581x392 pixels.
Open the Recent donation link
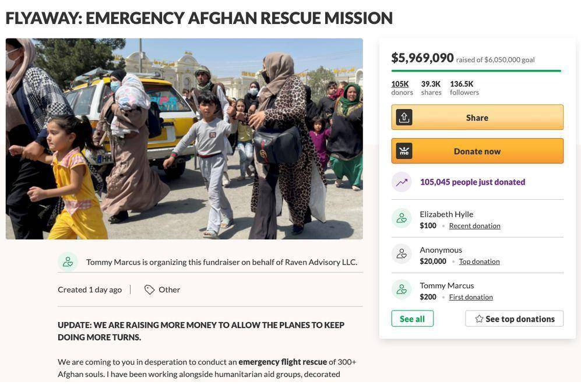click(x=475, y=225)
